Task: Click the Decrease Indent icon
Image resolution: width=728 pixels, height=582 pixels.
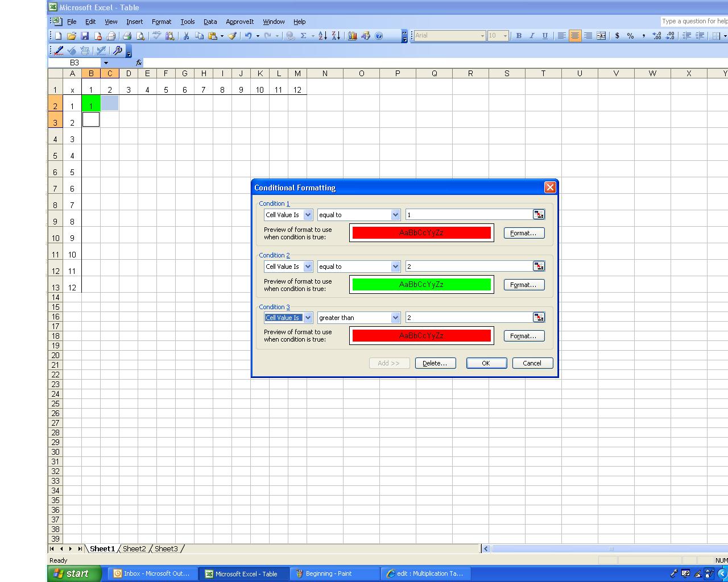Action: [686, 36]
